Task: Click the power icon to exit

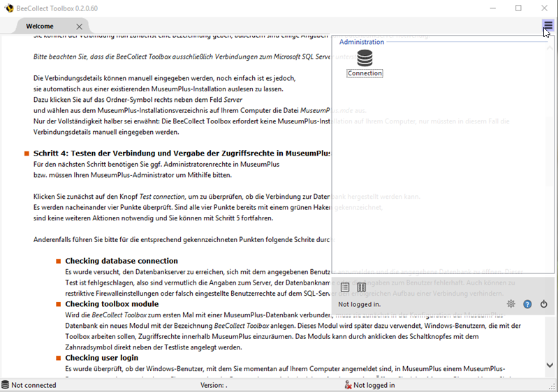Action: tap(544, 304)
